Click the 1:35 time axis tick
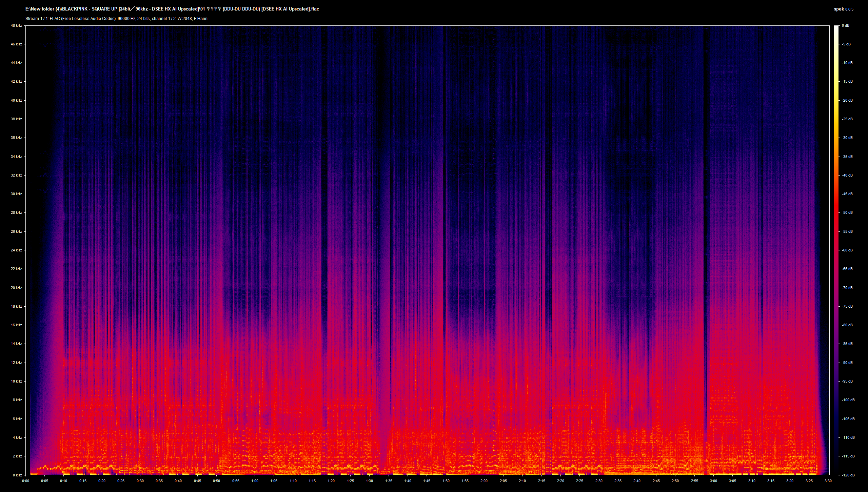Image resolution: width=868 pixels, height=492 pixels. click(x=389, y=481)
